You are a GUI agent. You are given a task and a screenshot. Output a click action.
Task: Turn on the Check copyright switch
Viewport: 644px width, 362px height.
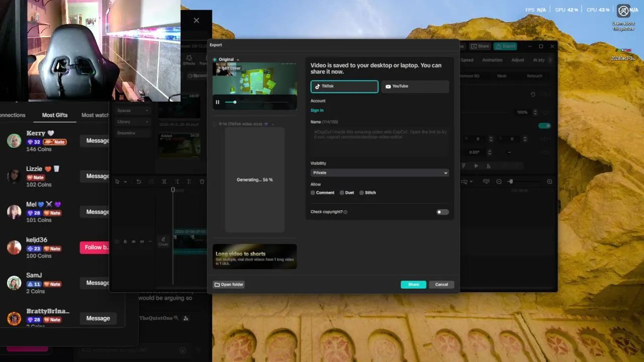(x=442, y=212)
